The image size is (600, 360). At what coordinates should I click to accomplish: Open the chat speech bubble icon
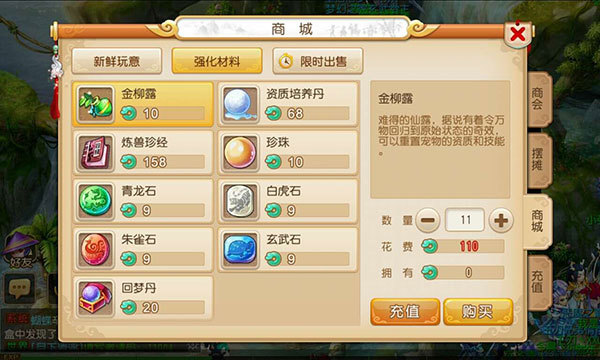(x=19, y=288)
